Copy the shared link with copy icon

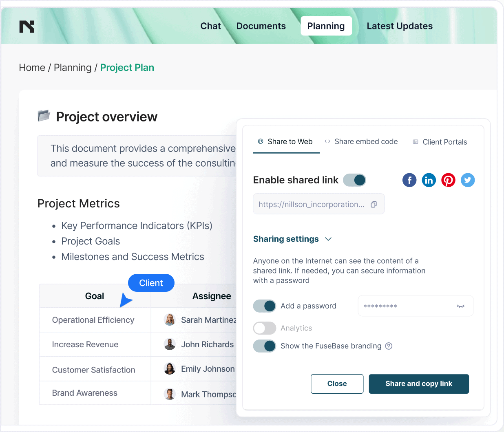click(x=374, y=205)
